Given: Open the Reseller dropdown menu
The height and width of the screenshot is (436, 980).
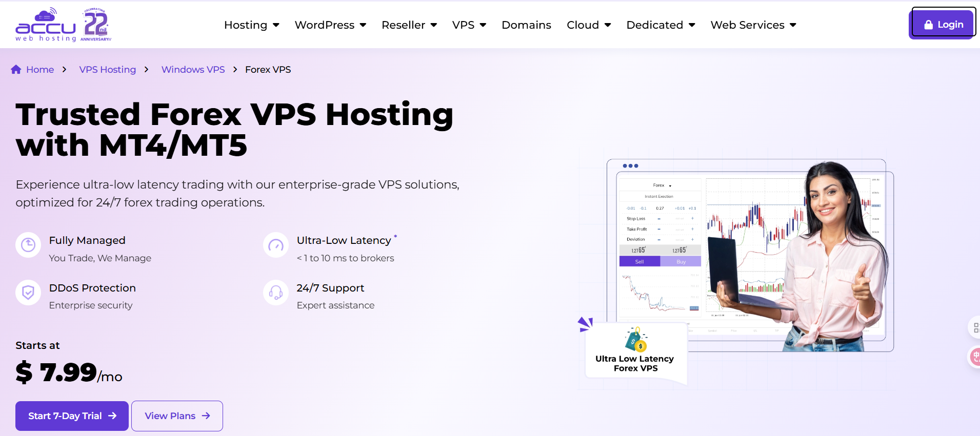Looking at the screenshot, I should click(409, 25).
